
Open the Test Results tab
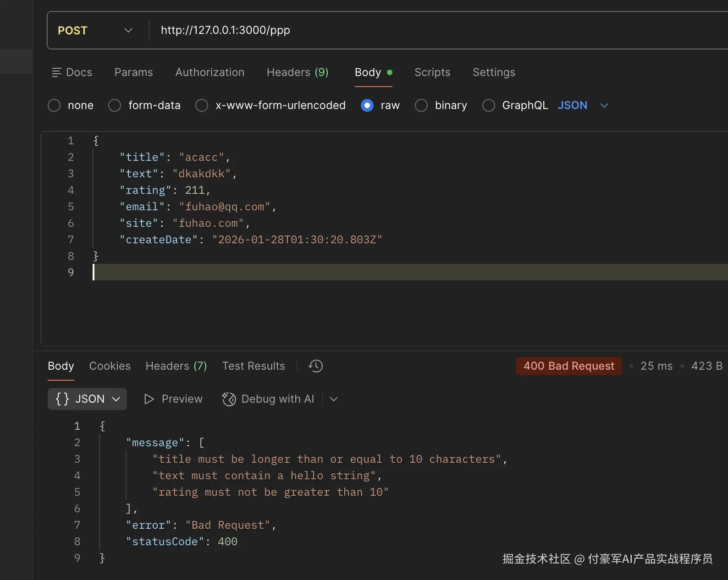click(254, 366)
